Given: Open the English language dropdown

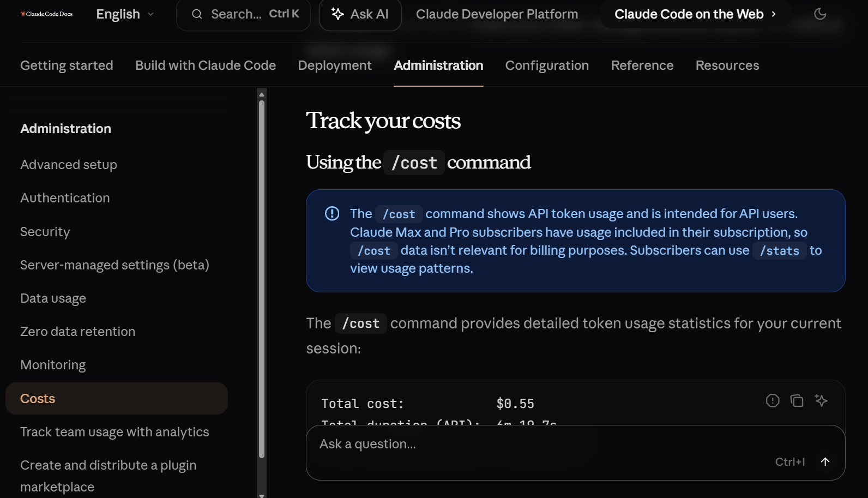Looking at the screenshot, I should point(125,14).
